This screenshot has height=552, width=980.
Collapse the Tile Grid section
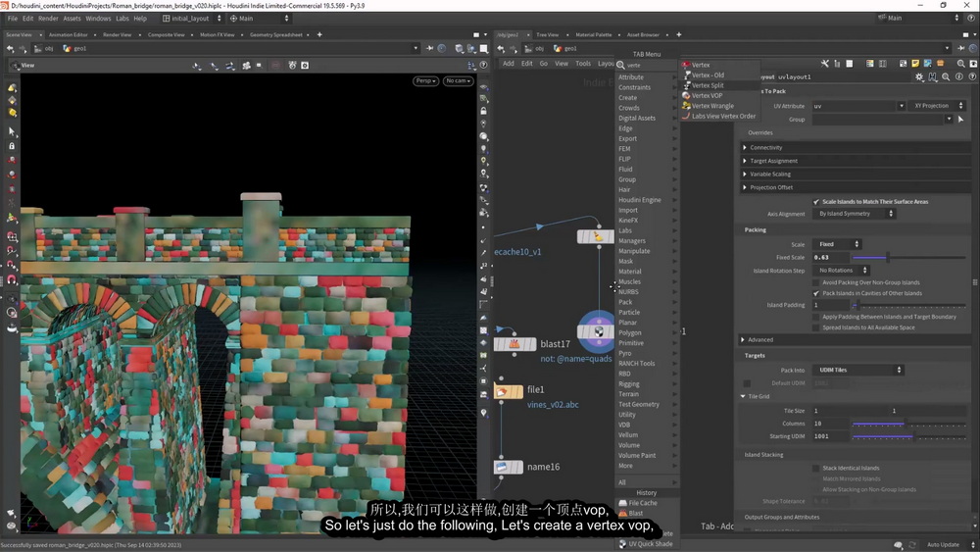pyautogui.click(x=757, y=396)
